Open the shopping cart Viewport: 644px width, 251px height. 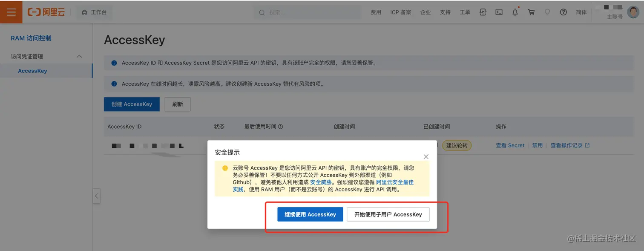point(531,12)
